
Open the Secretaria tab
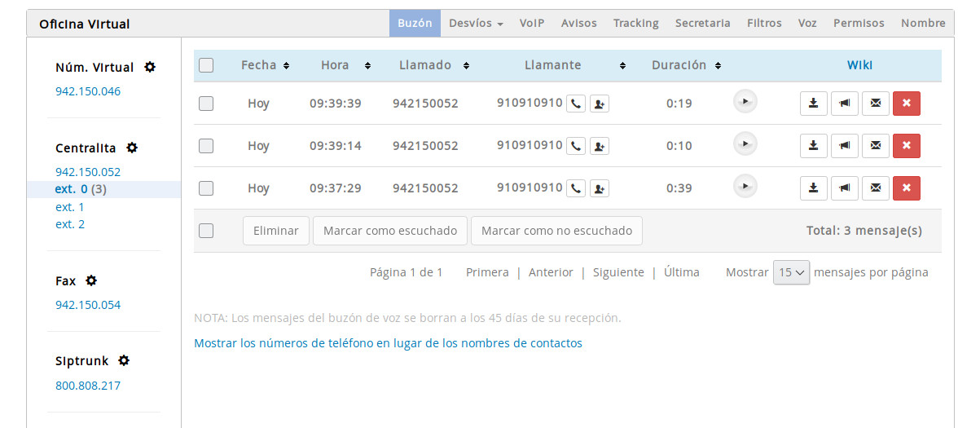[702, 24]
